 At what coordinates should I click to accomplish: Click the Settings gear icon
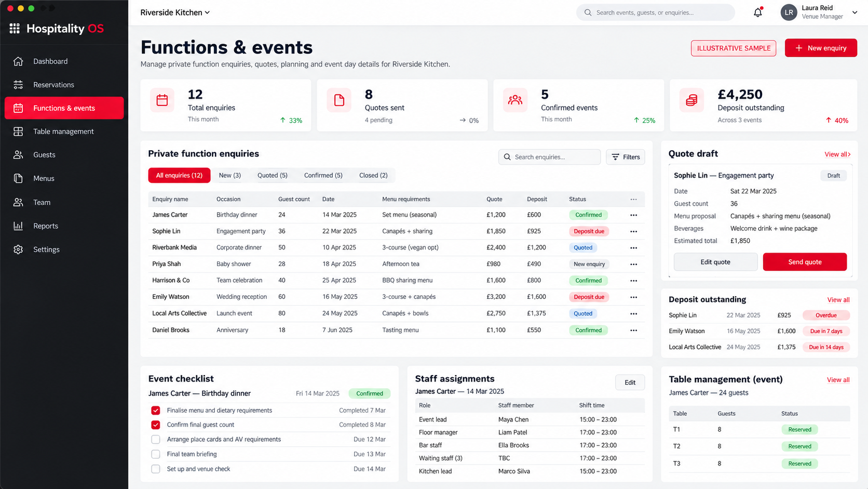click(x=18, y=249)
